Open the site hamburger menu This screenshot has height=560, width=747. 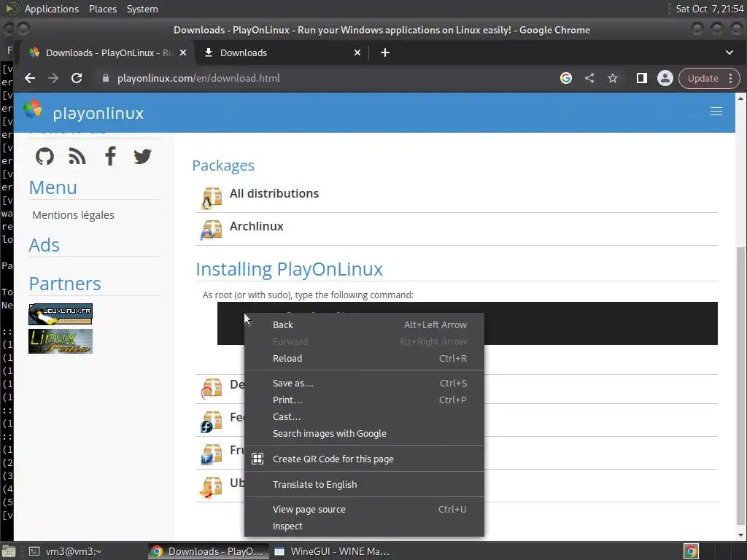pyautogui.click(x=716, y=112)
